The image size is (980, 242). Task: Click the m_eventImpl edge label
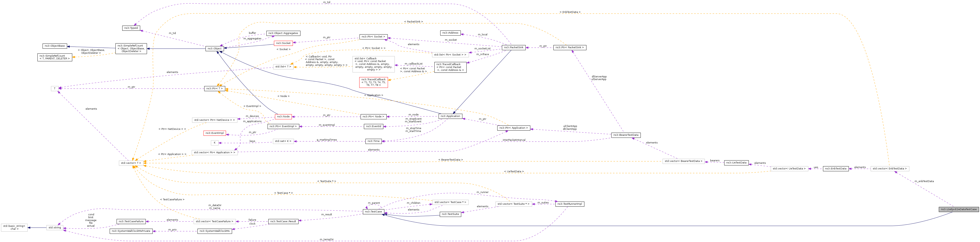pyautogui.click(x=327, y=125)
